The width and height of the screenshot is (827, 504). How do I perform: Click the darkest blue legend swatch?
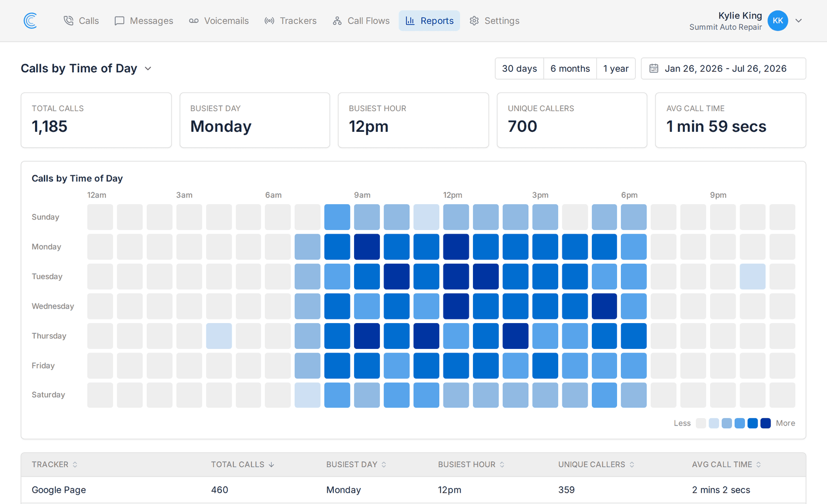click(765, 423)
